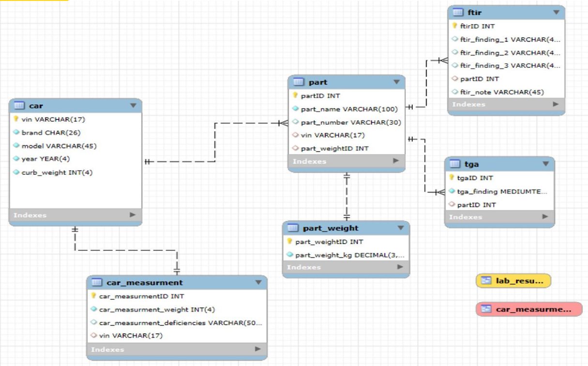Select the red car_measurme... view object
This screenshot has width=588, height=366.
[528, 309]
